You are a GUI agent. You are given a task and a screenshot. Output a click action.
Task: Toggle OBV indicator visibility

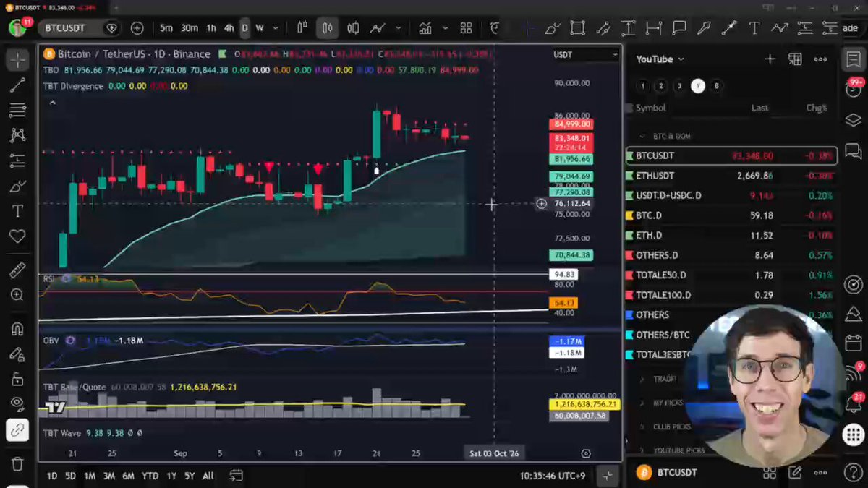(70, 341)
